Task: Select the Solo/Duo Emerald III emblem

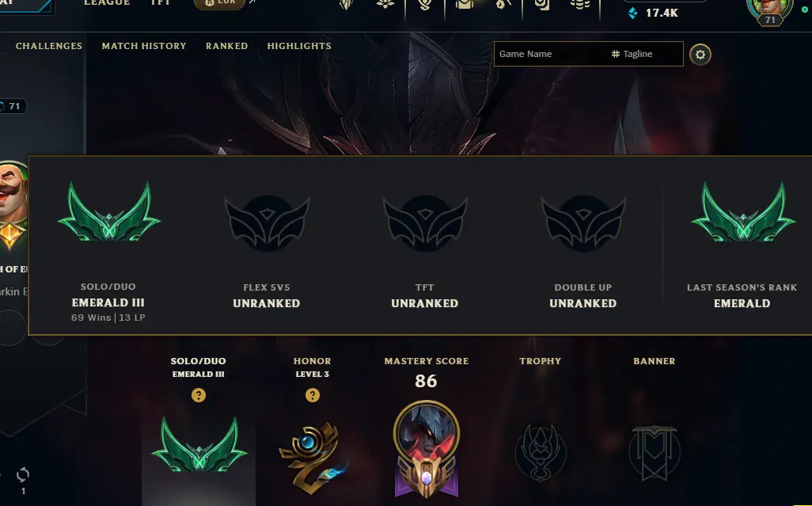Action: 108,212
